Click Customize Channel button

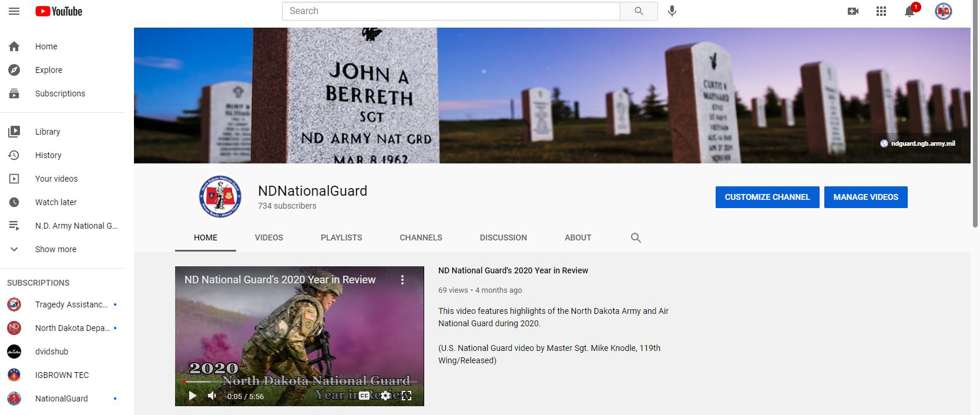click(767, 197)
